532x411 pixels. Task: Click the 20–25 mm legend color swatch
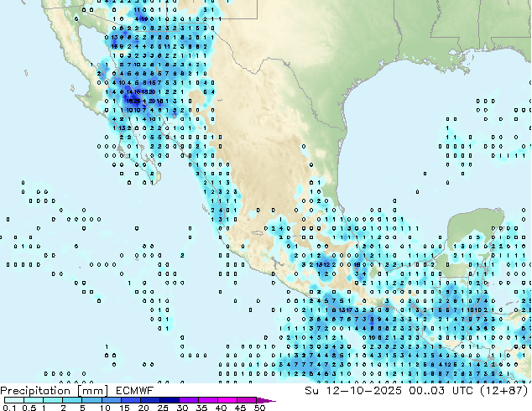coord(150,400)
